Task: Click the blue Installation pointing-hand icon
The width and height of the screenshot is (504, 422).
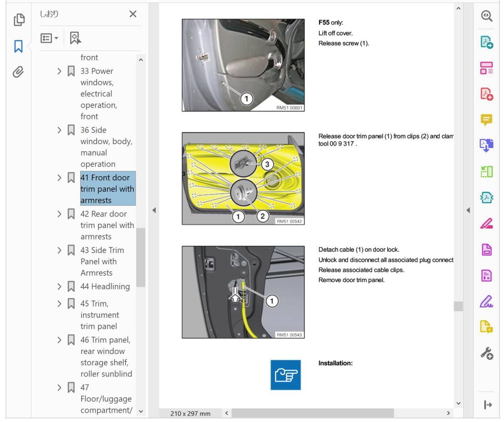Action: (286, 375)
